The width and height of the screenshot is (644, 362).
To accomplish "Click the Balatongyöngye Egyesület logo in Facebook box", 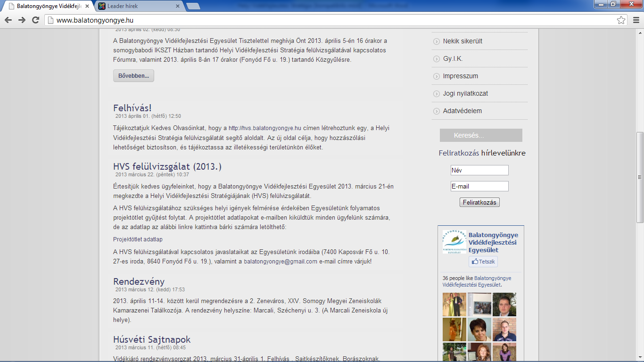I will [x=454, y=242].
